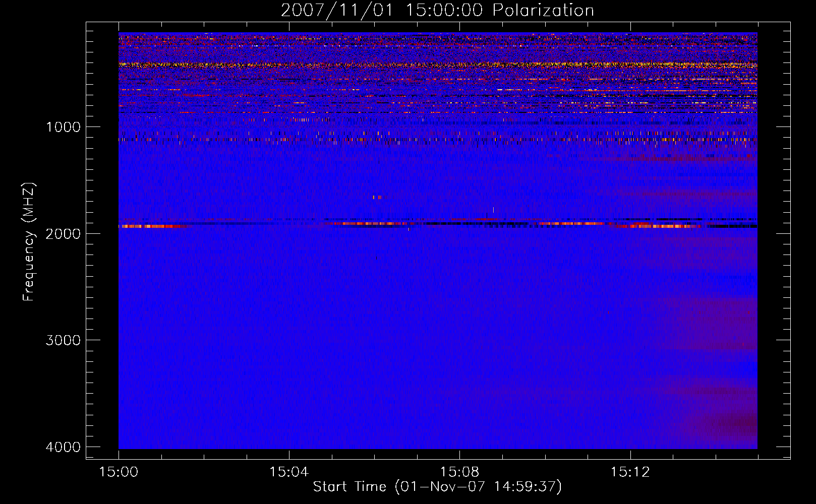
Task: Click the "4000" frequency tick label
Action: click(x=63, y=447)
